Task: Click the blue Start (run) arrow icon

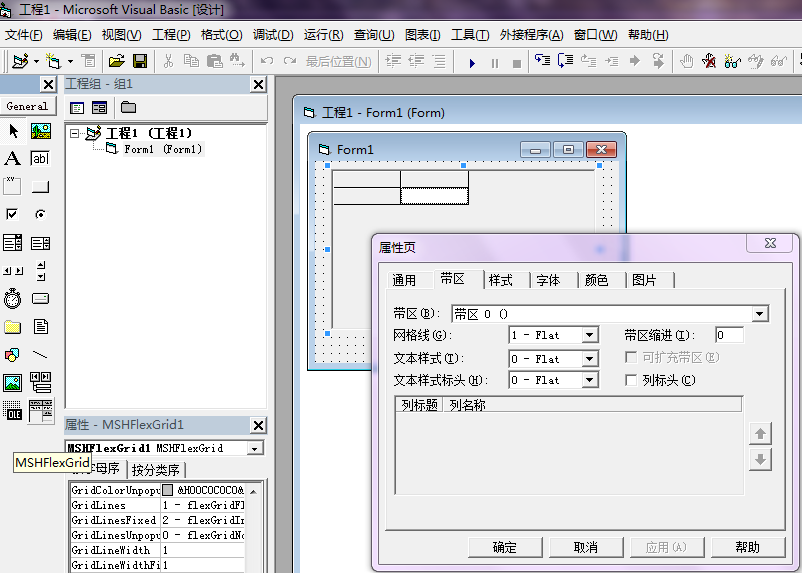Action: [x=472, y=63]
